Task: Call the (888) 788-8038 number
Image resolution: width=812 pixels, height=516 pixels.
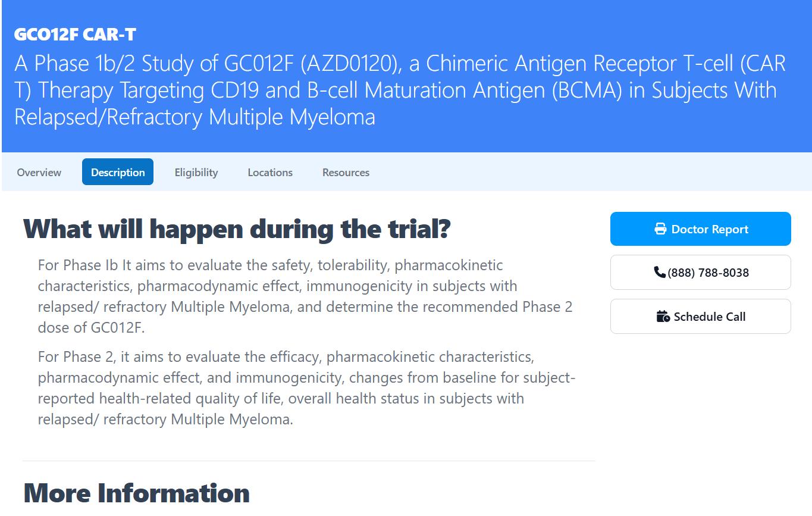Action: 708,273
